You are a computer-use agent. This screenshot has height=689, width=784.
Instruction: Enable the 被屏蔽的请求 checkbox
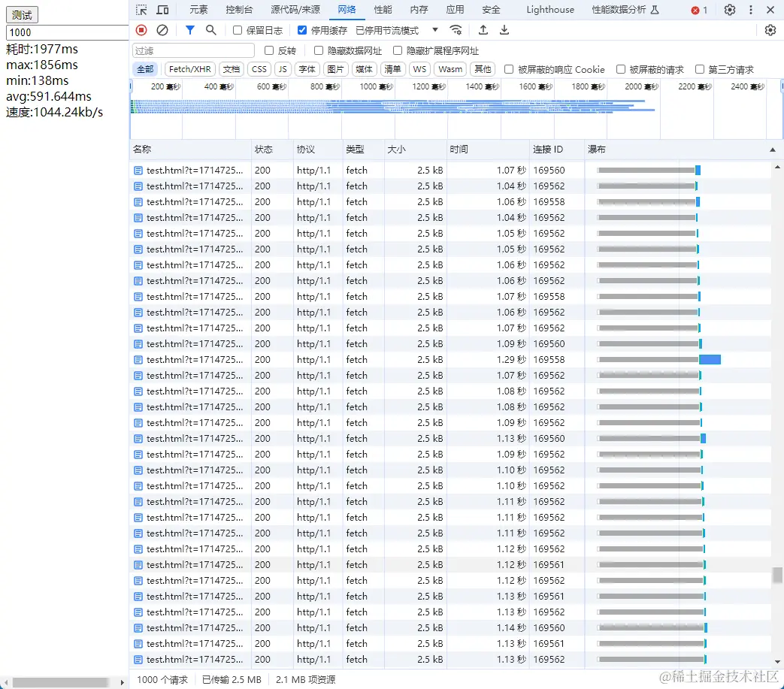[x=620, y=69]
